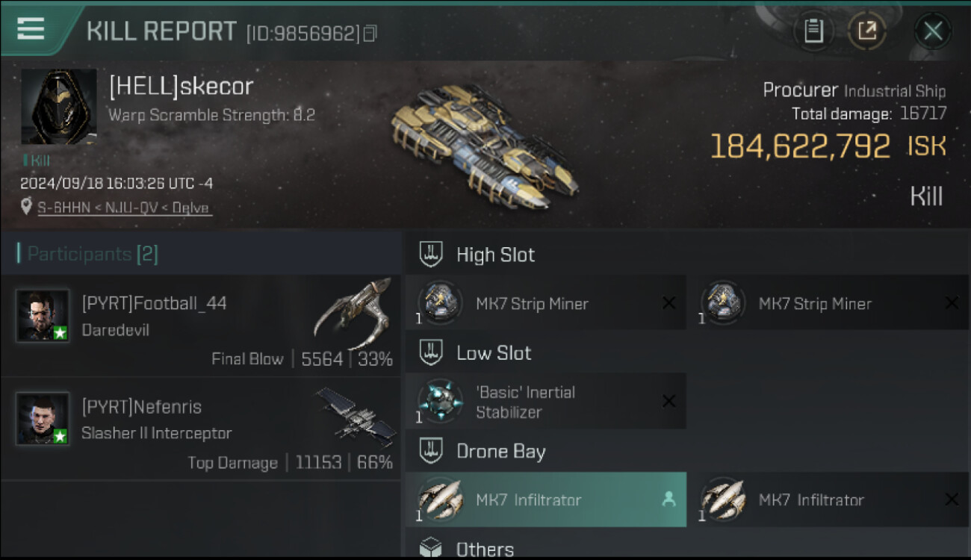Screen dimensions: 971x560
Task: Click the share export icon
Action: (x=866, y=31)
